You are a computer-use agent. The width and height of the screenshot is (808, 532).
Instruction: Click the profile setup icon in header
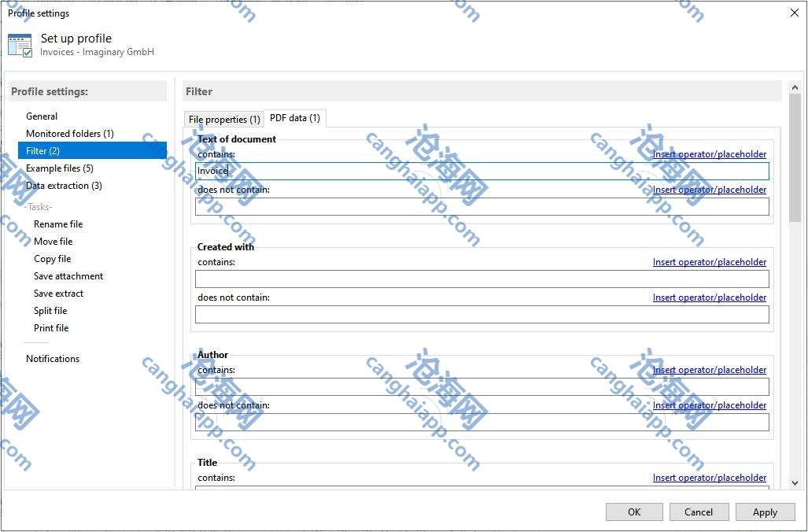pos(20,45)
